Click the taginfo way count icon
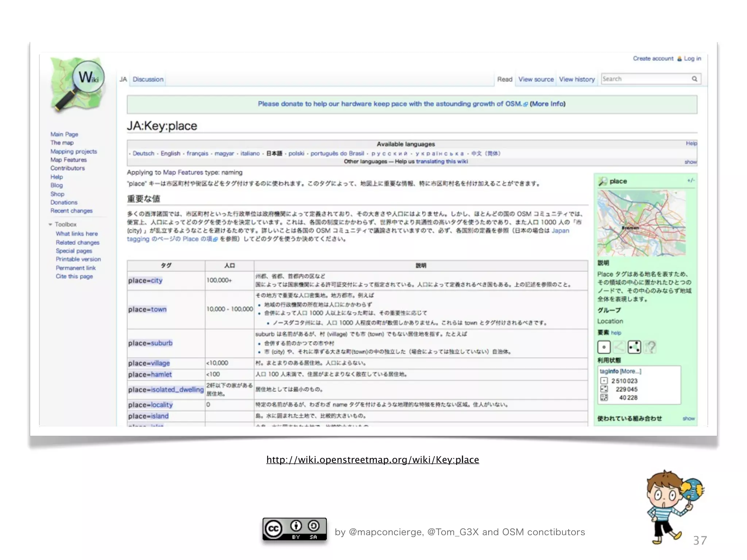747x560 pixels. coord(604,389)
